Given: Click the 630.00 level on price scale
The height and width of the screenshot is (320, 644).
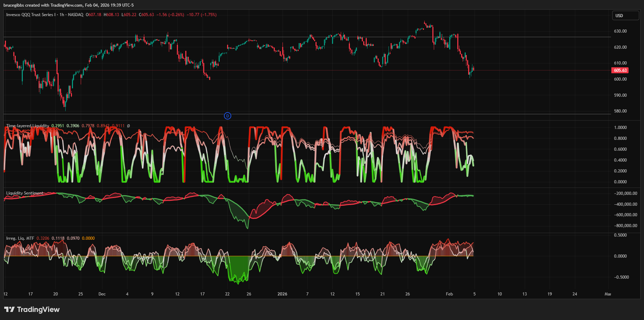Looking at the screenshot, I should 620,31.
